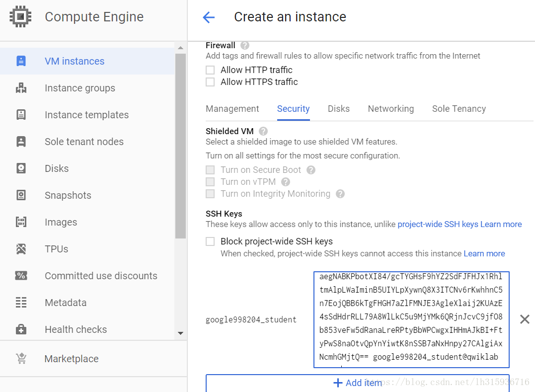The height and width of the screenshot is (392, 535).
Task: Open the Disks sidebar label
Action: point(57,168)
